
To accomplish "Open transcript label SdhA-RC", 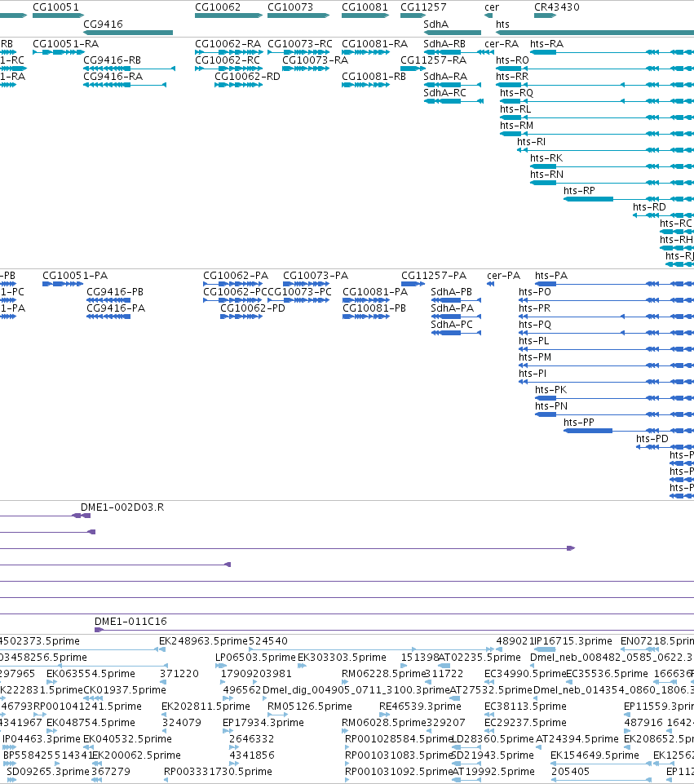I will (444, 92).
